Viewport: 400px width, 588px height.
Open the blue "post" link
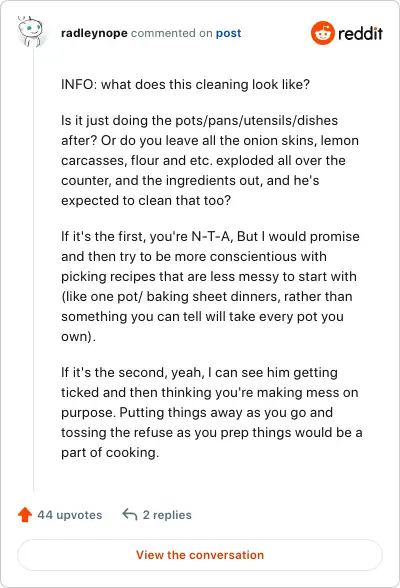[x=228, y=33]
